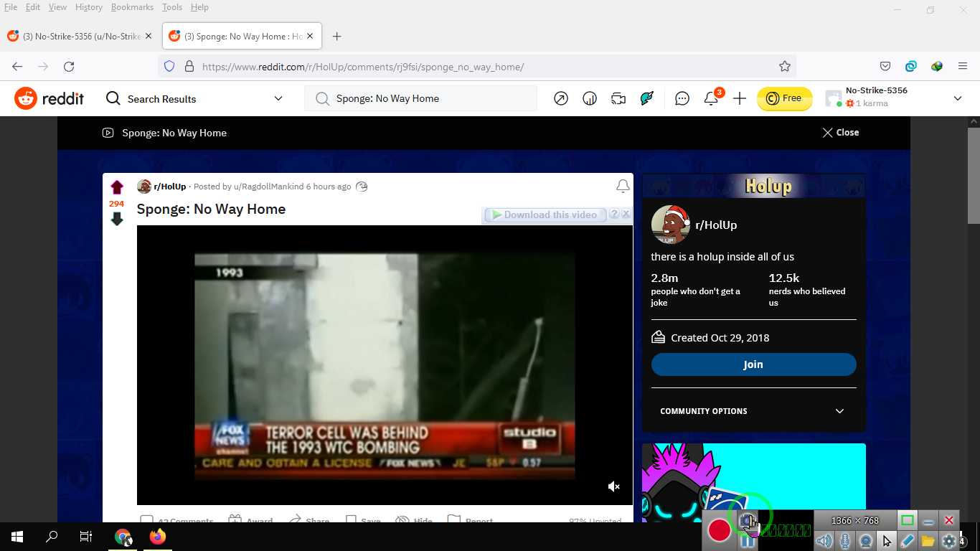Expand the Community Options section
Image resolution: width=980 pixels, height=551 pixels.
(753, 411)
